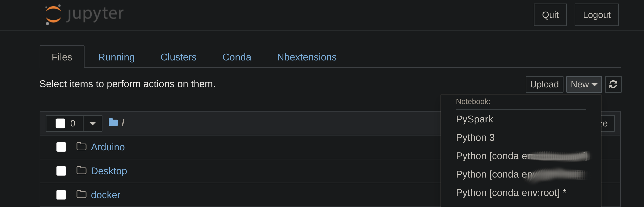The width and height of the screenshot is (644, 207).
Task: Collapse the New notebook menu
Action: (584, 84)
